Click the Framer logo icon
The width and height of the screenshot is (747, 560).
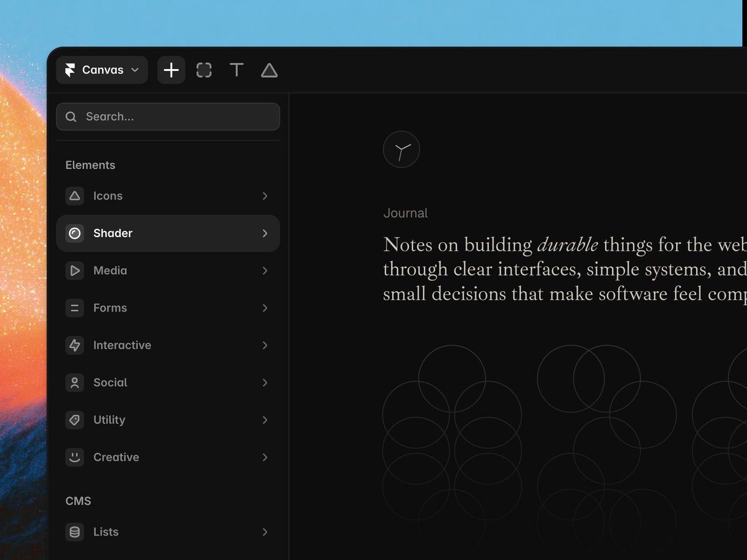click(70, 70)
